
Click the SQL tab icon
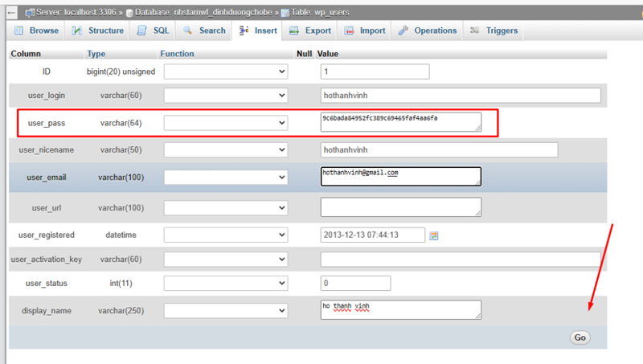click(141, 31)
